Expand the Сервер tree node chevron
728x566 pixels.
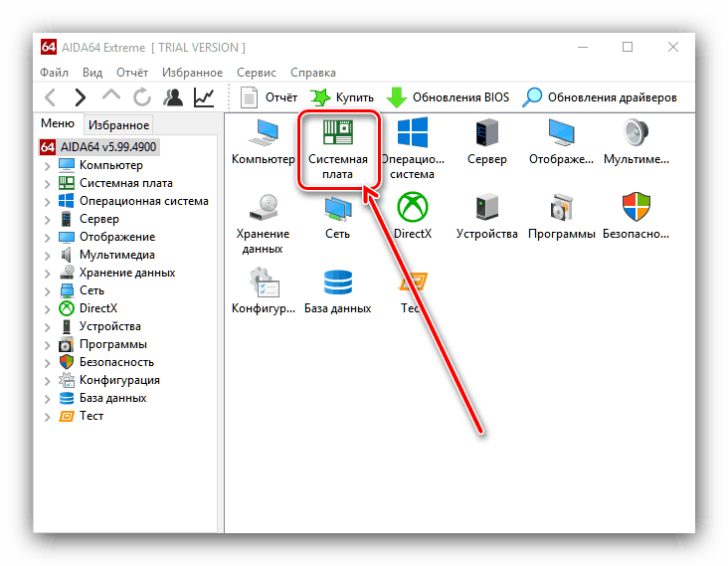click(x=47, y=220)
